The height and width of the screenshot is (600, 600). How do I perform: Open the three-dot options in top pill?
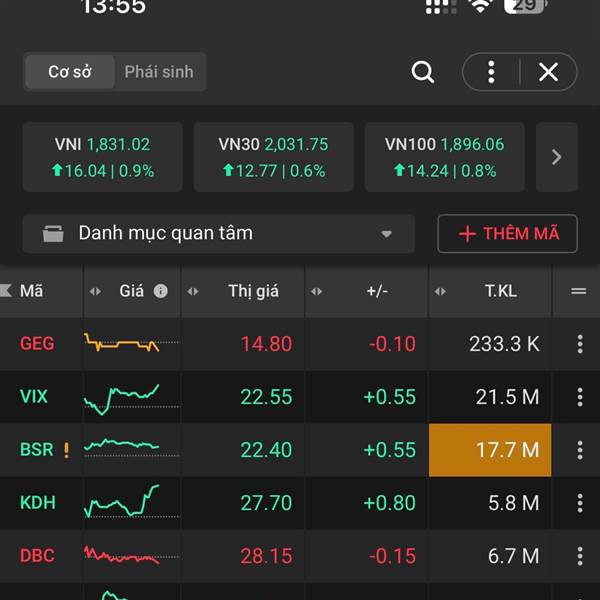coord(491,72)
